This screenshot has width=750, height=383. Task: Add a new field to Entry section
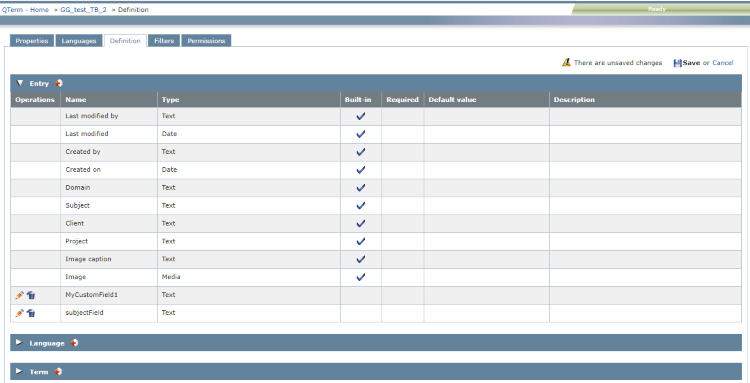tap(58, 83)
